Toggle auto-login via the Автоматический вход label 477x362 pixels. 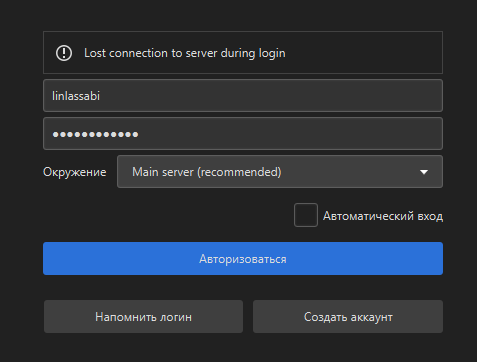383,216
